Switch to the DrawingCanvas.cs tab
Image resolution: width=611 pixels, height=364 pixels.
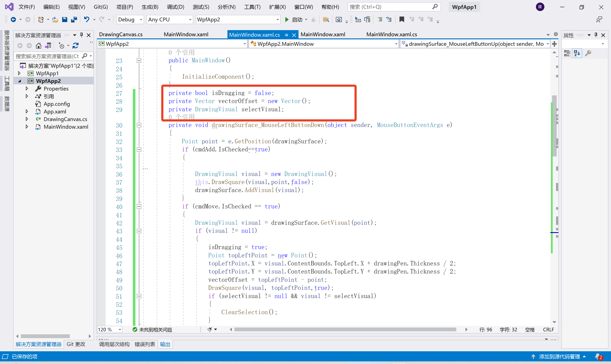pyautogui.click(x=121, y=35)
